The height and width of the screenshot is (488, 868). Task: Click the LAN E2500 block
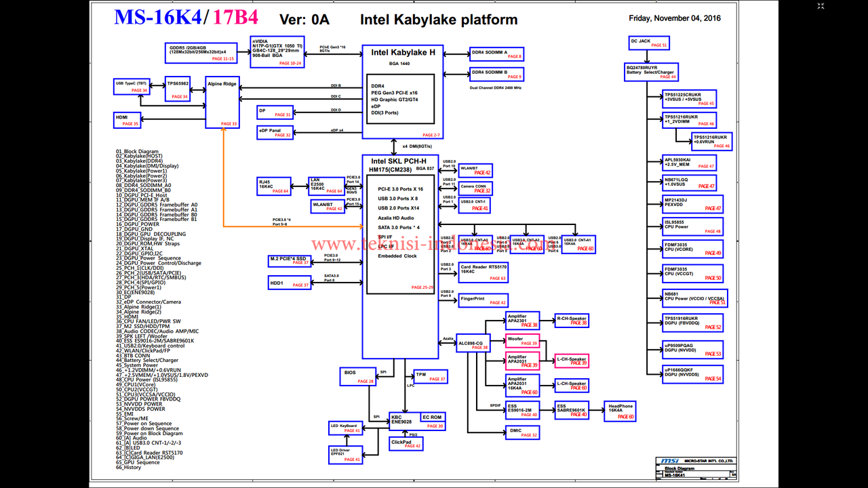coord(327,186)
